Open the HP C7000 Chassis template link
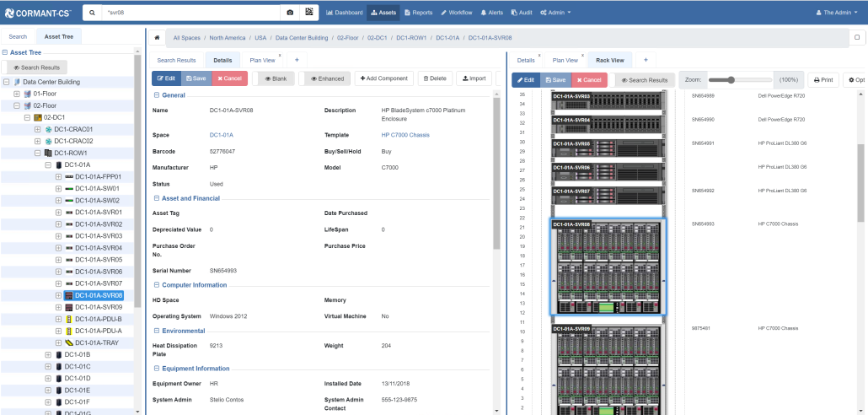Viewport: 868px width, 415px height. click(x=405, y=134)
